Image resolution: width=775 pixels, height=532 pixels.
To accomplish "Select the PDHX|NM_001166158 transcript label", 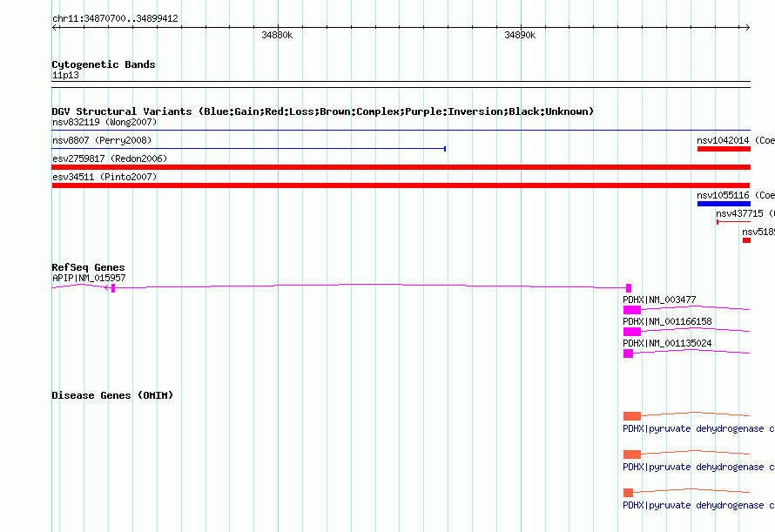I will 667,321.
